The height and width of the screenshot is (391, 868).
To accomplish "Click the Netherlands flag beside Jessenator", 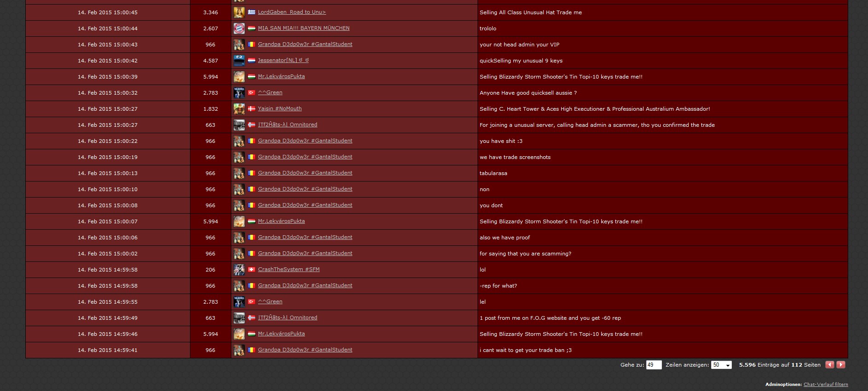I will click(x=252, y=61).
